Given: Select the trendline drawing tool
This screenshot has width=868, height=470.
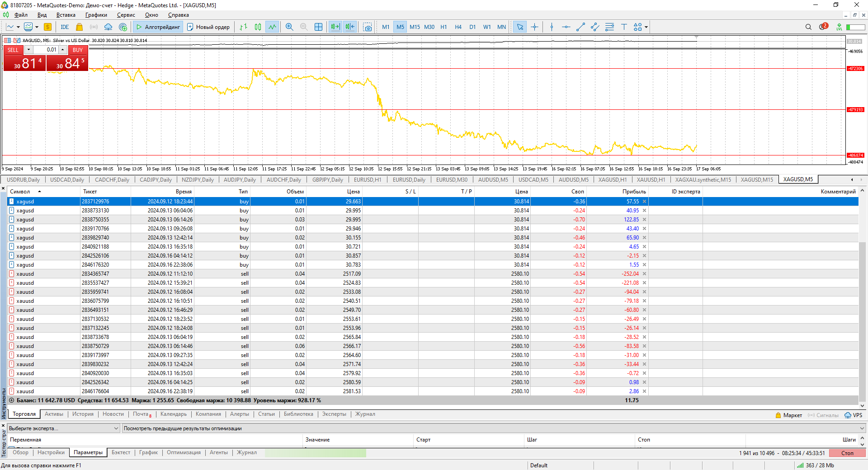Looking at the screenshot, I should click(580, 27).
